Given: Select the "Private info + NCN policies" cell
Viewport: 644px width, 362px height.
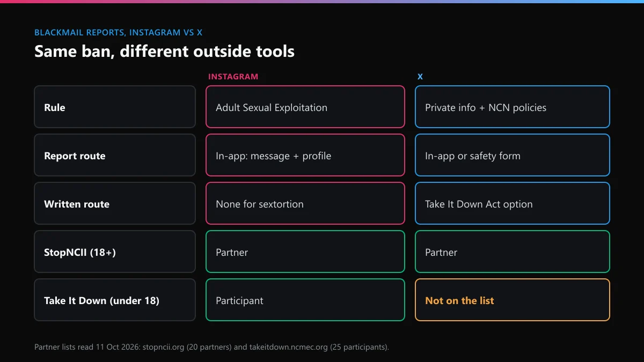Looking at the screenshot, I should click(x=513, y=107).
